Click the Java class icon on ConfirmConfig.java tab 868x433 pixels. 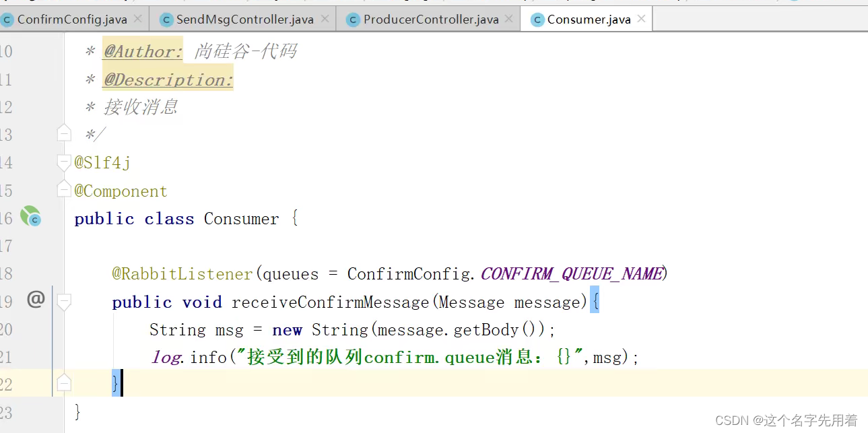pyautogui.click(x=7, y=20)
